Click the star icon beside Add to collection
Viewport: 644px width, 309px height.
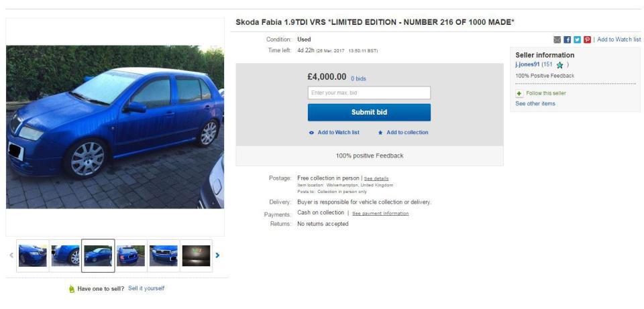380,133
